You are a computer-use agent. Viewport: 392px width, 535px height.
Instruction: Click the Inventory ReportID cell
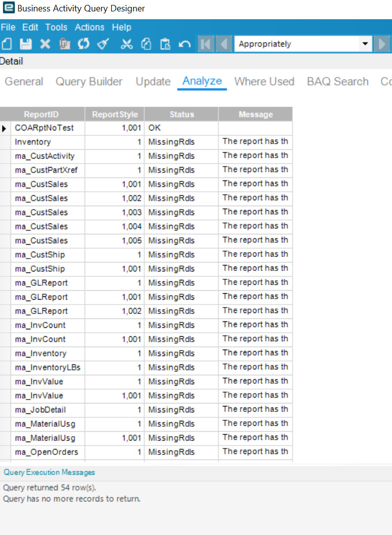click(48, 142)
